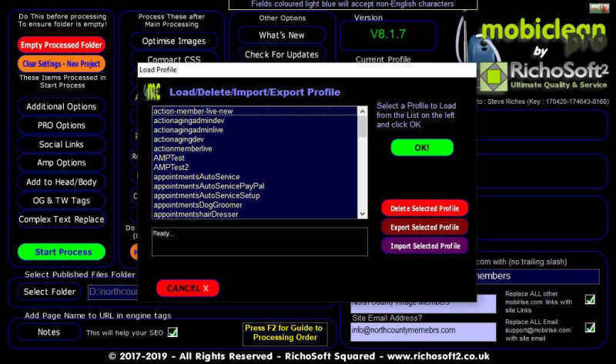Select profile actionagingadmindev

(255, 121)
